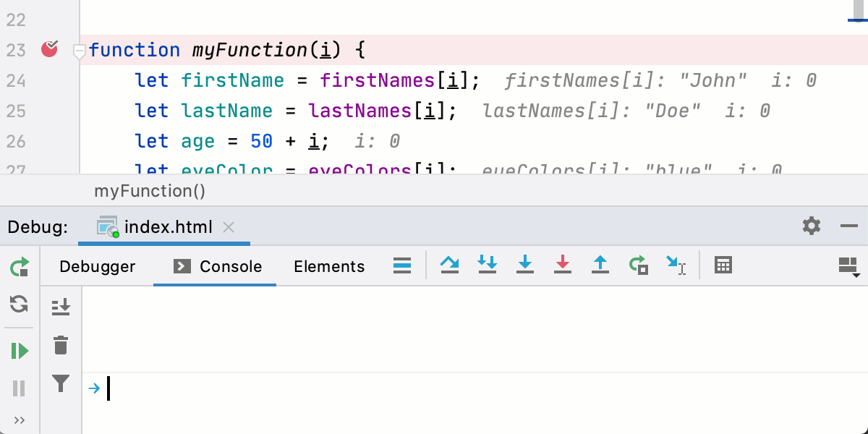Toggle console output filtering with the funnel
Screen dimensions: 868x434
click(x=61, y=384)
